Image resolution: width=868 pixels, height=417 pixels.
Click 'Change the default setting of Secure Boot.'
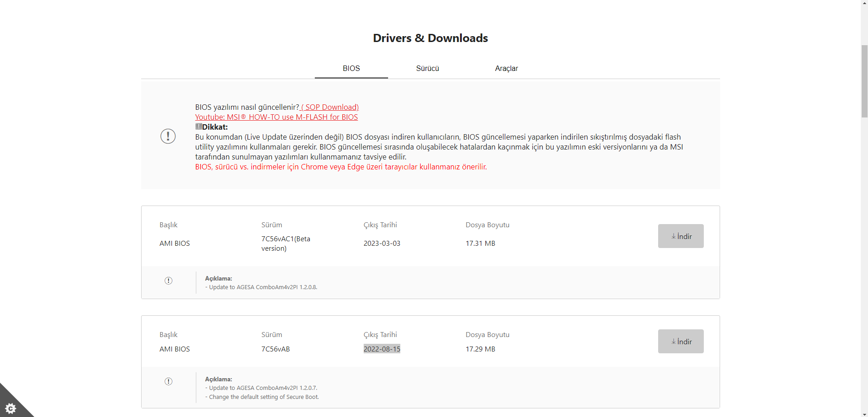pos(262,397)
